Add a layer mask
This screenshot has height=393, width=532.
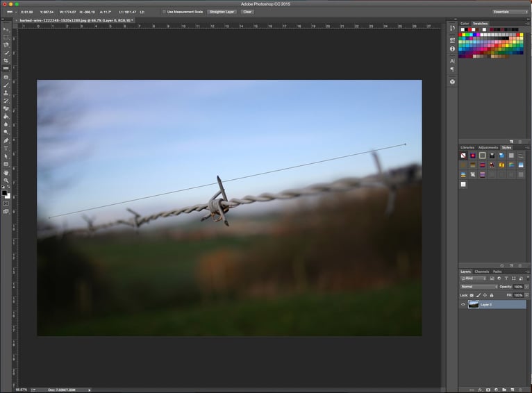488,390
